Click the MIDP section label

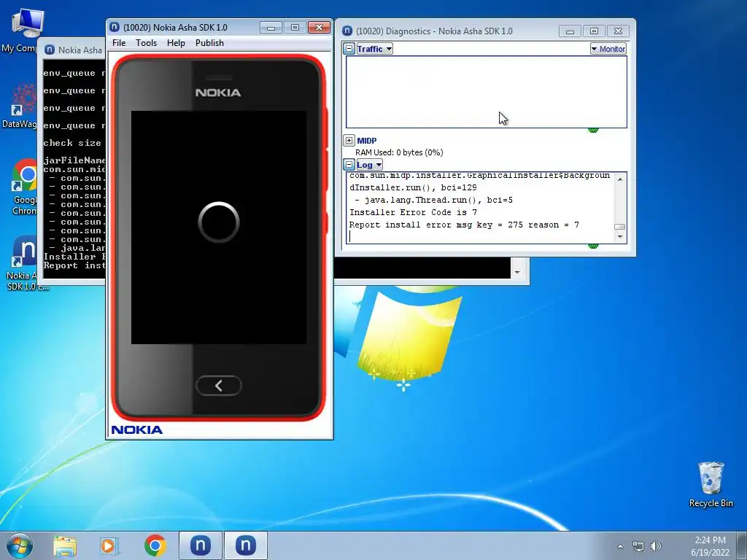pyautogui.click(x=366, y=141)
